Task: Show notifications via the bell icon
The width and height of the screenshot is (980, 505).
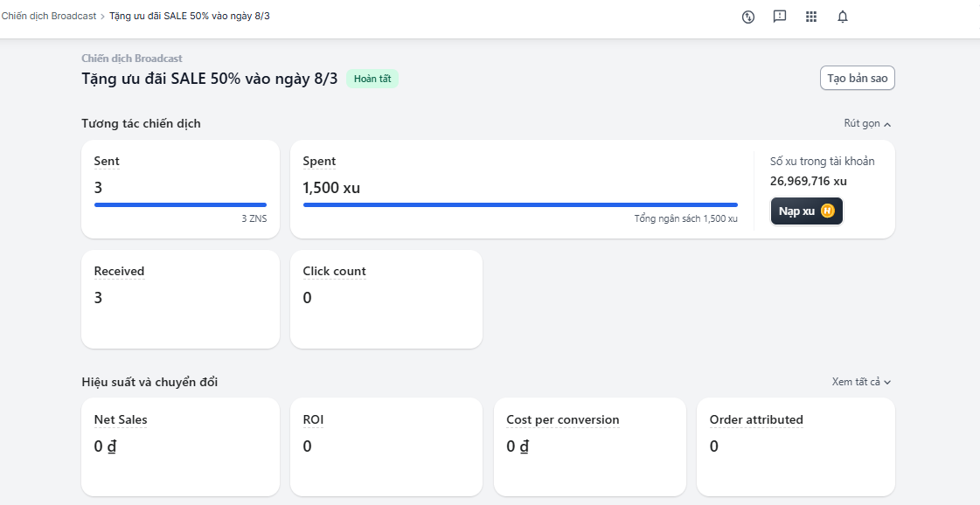Action: [843, 17]
